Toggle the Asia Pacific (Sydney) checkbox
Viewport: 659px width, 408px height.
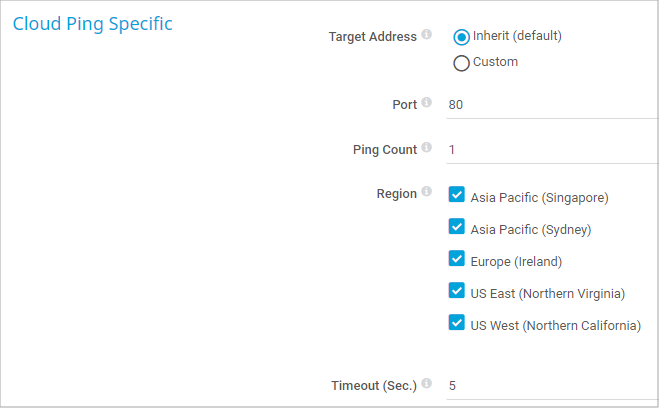click(457, 227)
